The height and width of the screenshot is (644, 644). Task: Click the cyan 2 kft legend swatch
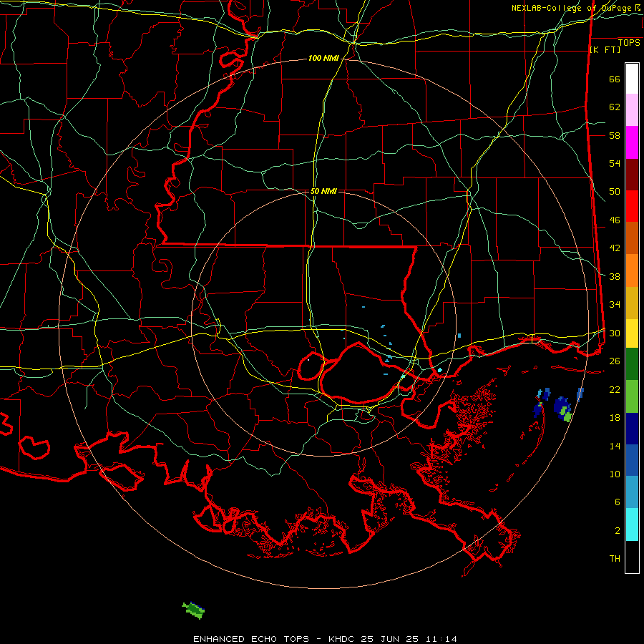632,525
